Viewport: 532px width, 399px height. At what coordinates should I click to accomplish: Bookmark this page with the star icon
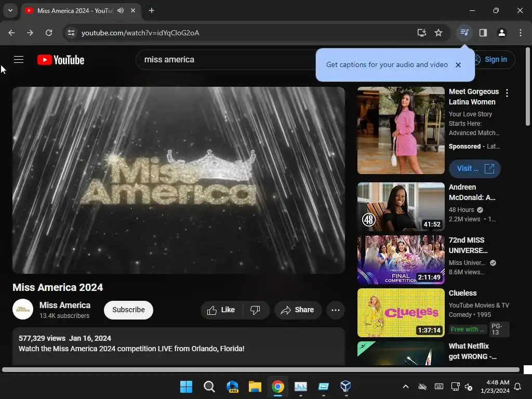click(x=438, y=33)
